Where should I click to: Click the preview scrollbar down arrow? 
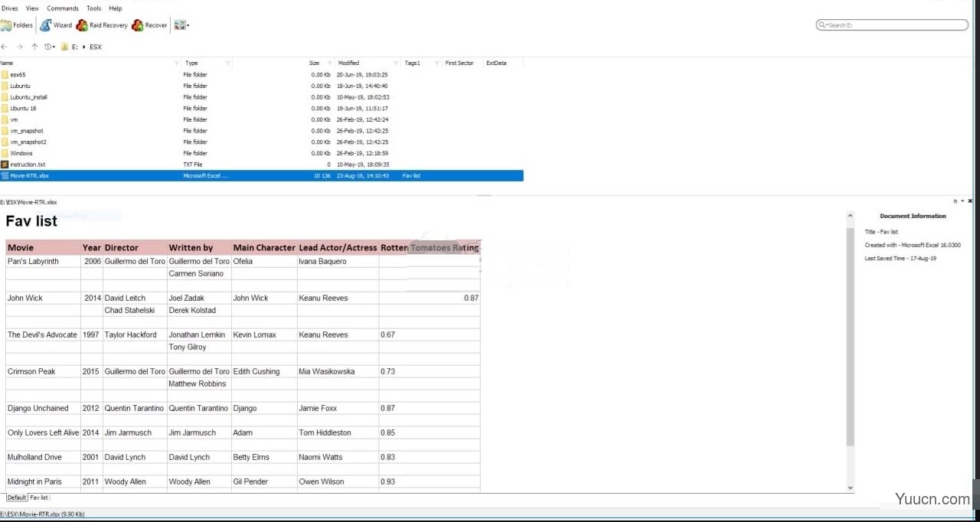pyautogui.click(x=850, y=488)
